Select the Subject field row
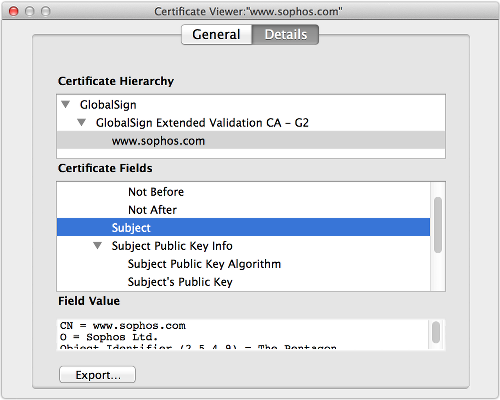This screenshot has height=400, width=500. click(243, 227)
